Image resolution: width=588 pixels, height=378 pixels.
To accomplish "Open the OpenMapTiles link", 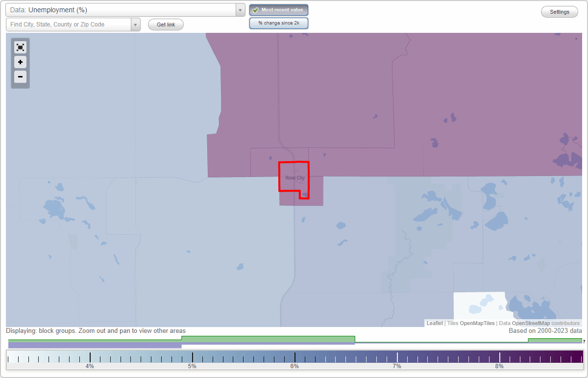I will pyautogui.click(x=478, y=323).
